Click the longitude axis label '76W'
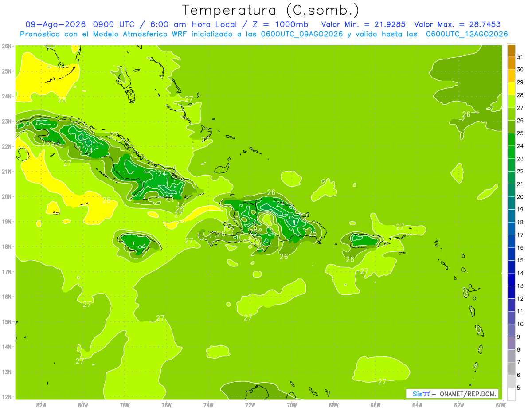This screenshot has width=532, height=411. click(x=167, y=405)
